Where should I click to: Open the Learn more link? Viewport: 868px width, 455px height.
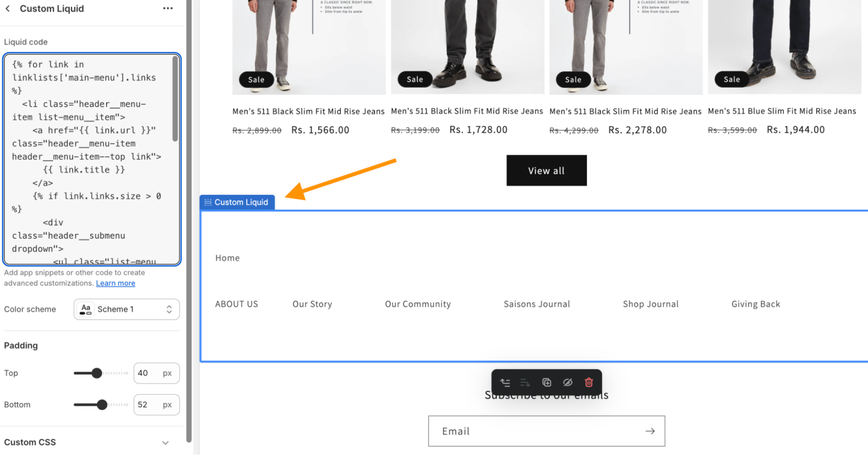116,283
